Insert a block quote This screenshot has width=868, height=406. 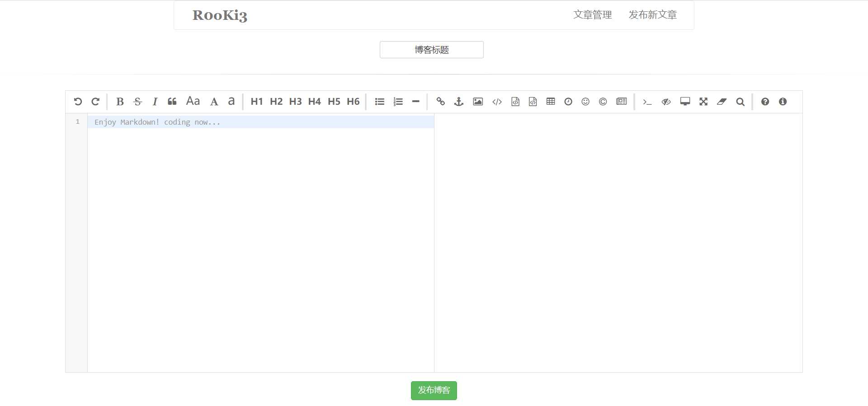click(x=172, y=102)
